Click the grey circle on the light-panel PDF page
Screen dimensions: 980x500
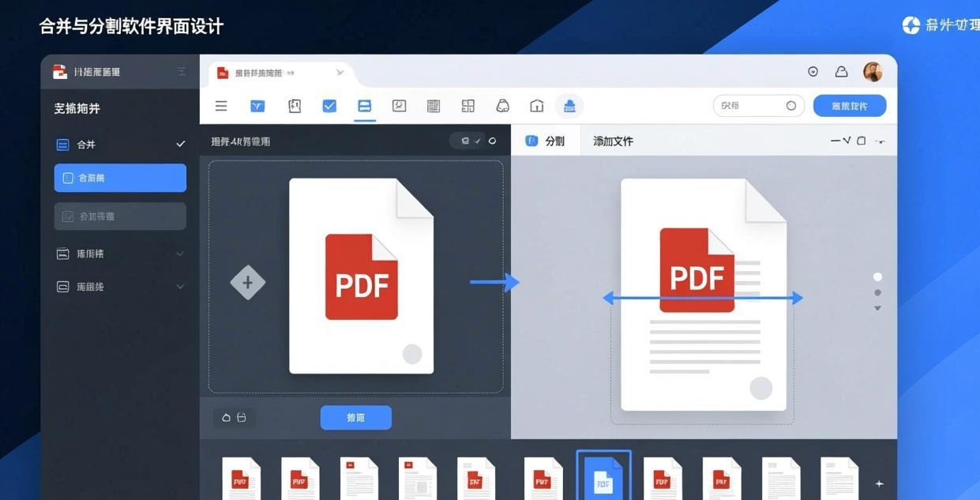tap(760, 388)
